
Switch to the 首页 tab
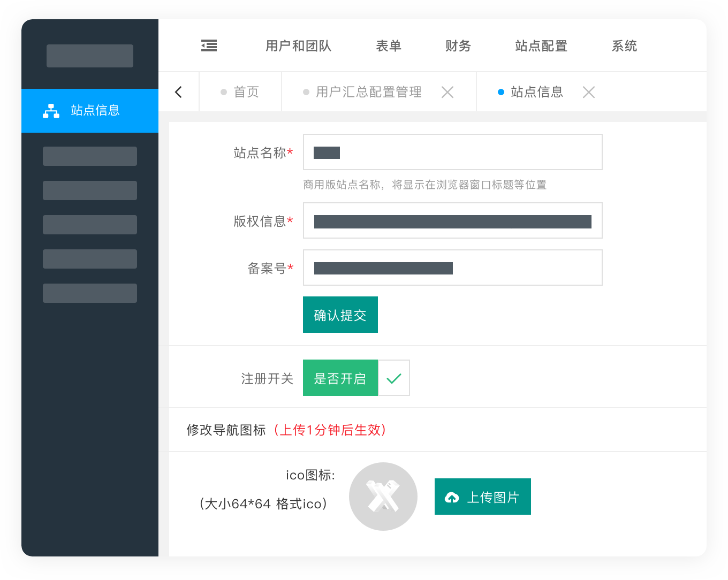240,92
